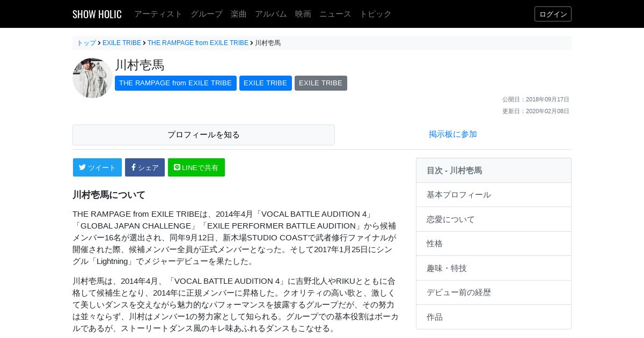Click the 川村壱馬 page title

[x=140, y=65]
